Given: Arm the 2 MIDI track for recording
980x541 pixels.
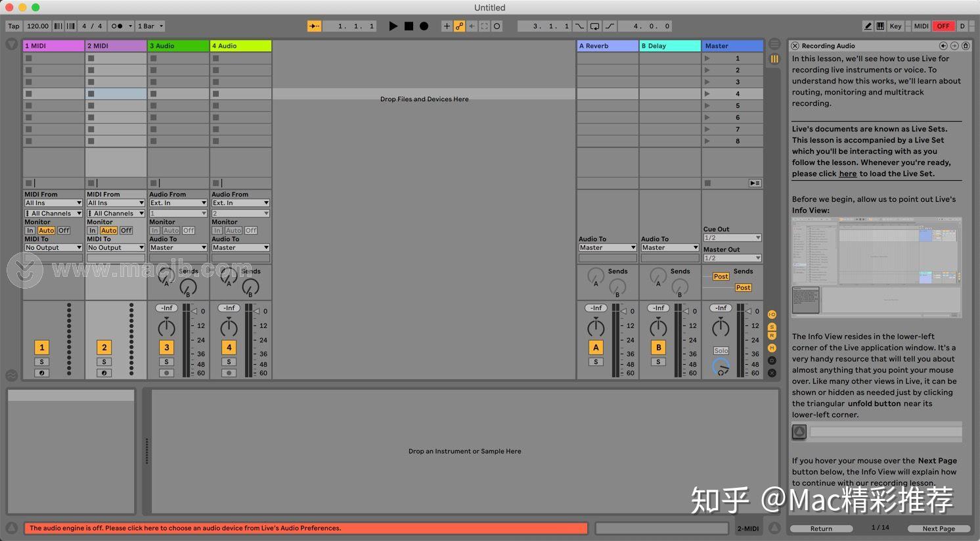Looking at the screenshot, I should (104, 373).
